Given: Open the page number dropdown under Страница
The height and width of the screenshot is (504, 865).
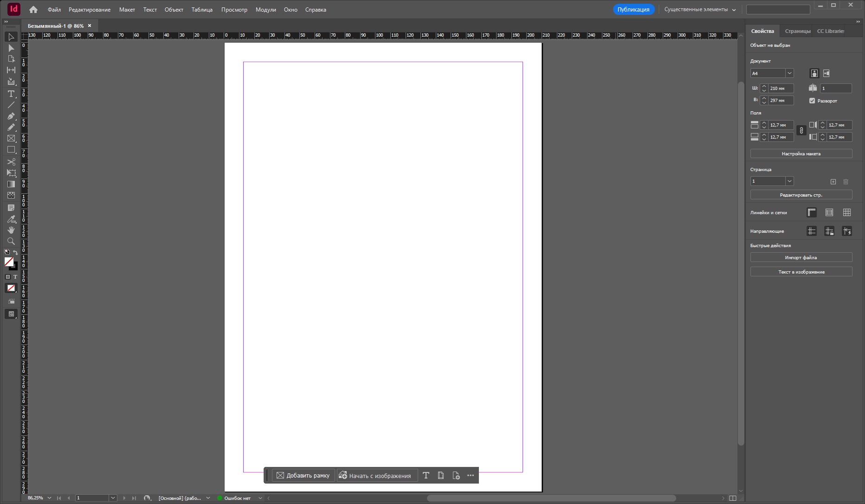Looking at the screenshot, I should [789, 181].
